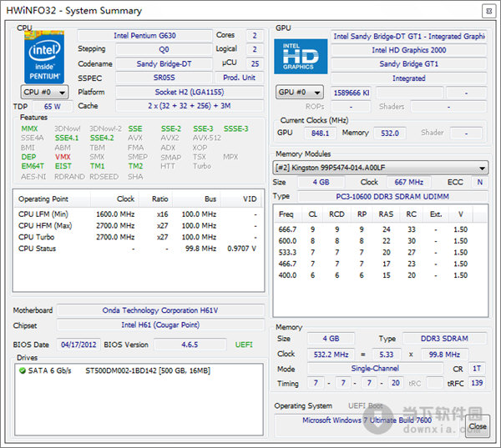
Task: Click the memory clock 532.2 MHz field
Action: (331, 355)
